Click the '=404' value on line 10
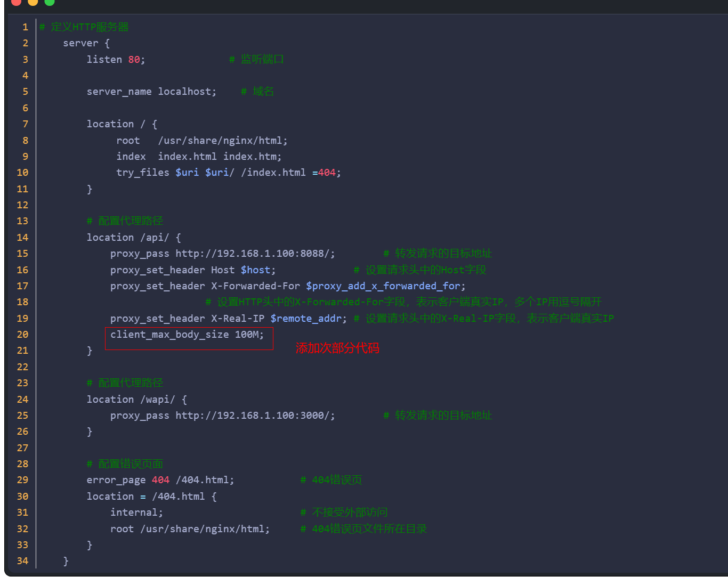The width and height of the screenshot is (728, 577). click(x=324, y=173)
